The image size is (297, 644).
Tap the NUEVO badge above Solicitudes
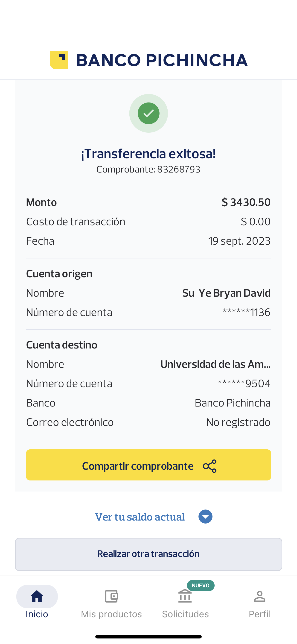pos(201,585)
